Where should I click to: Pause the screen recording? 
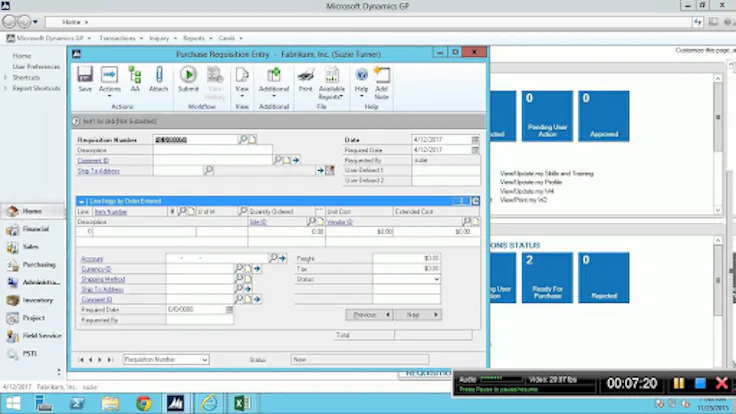pos(679,383)
